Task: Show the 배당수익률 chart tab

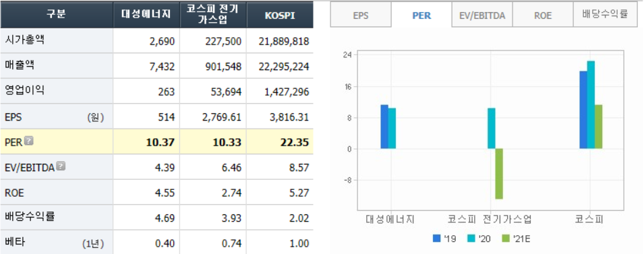Action: pos(605,14)
